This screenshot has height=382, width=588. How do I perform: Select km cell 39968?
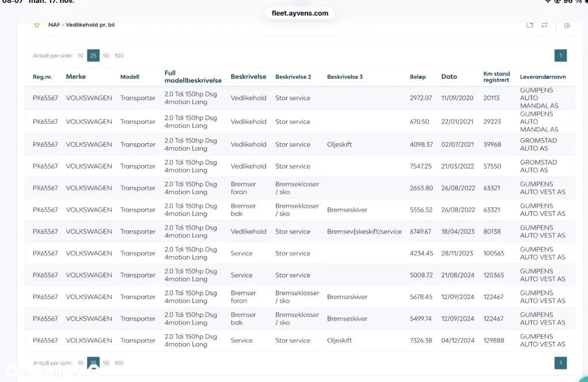click(x=492, y=144)
